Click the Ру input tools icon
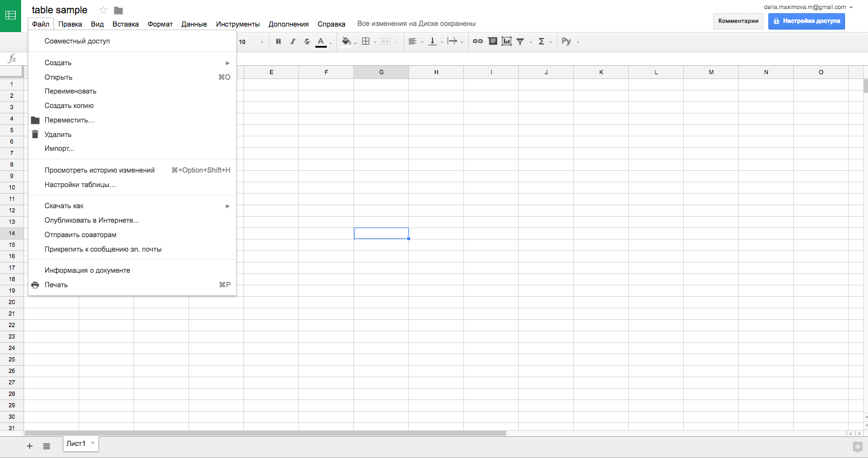This screenshot has height=458, width=868. 567,42
